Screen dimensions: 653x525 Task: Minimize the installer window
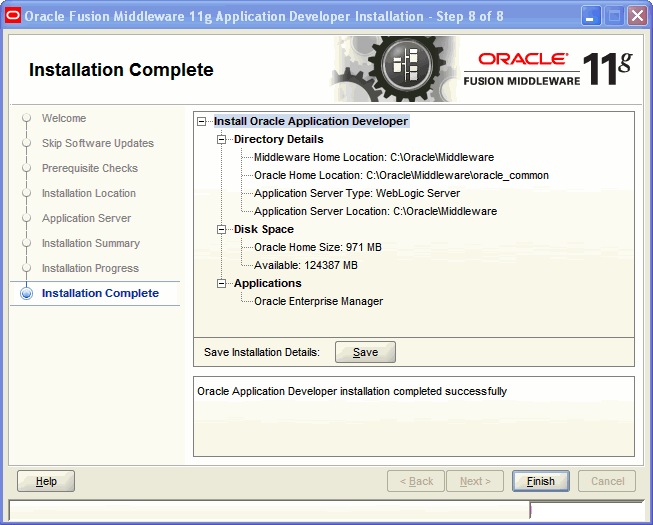[x=591, y=16]
